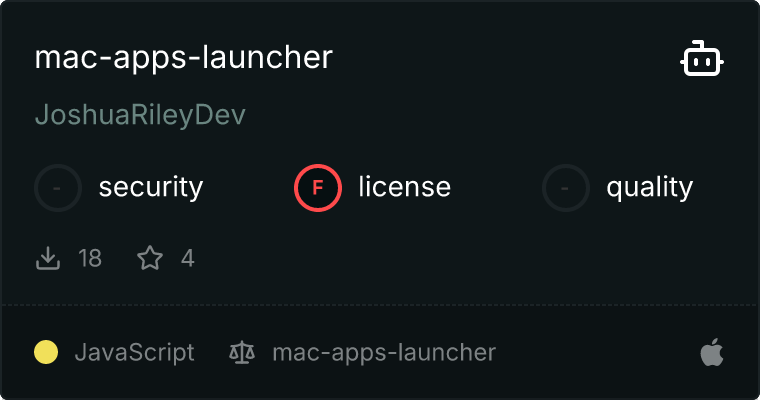Screen dimensions: 760x400
Task: Click the Apple logo icon
Action: tap(711, 352)
